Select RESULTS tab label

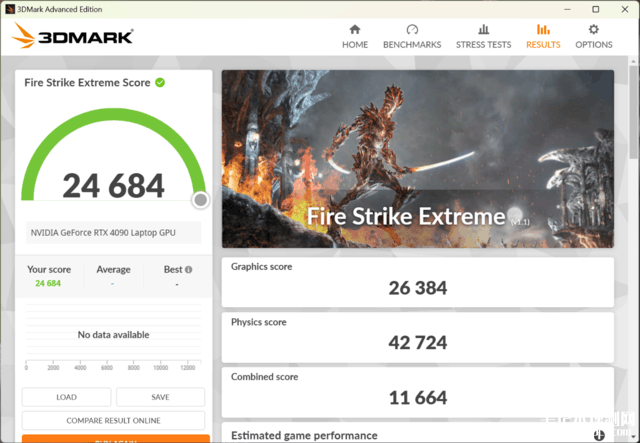coord(543,45)
